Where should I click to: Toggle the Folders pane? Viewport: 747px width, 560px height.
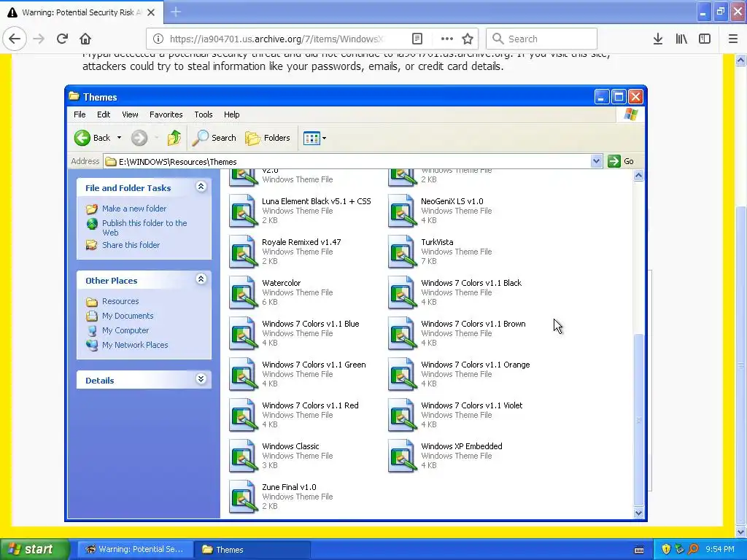(268, 138)
